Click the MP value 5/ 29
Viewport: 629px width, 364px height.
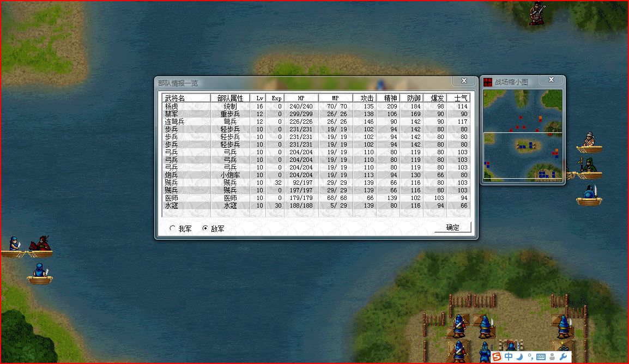[338, 205]
